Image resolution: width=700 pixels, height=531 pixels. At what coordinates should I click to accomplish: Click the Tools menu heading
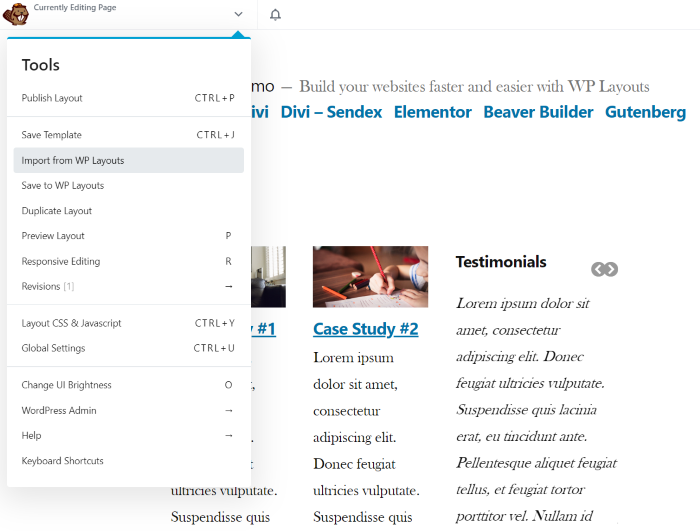[x=41, y=65]
